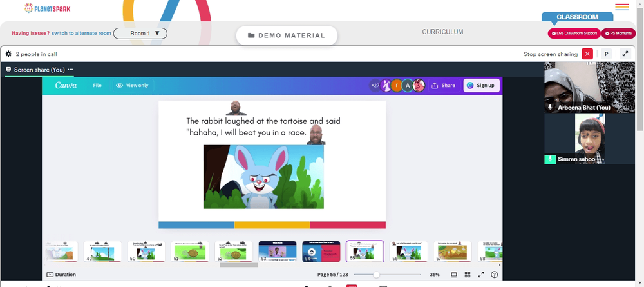Open call settings gear icon
Screen dimensions: 644x287
click(8, 54)
